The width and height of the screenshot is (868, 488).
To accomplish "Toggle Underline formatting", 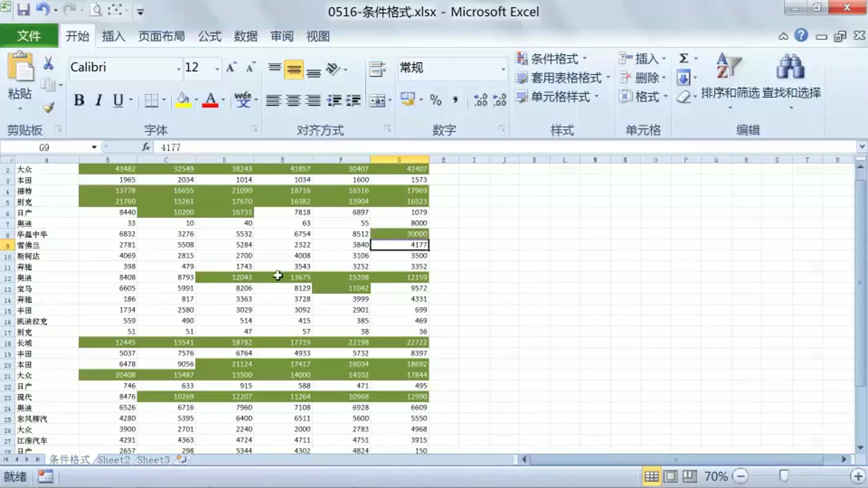I will (118, 100).
